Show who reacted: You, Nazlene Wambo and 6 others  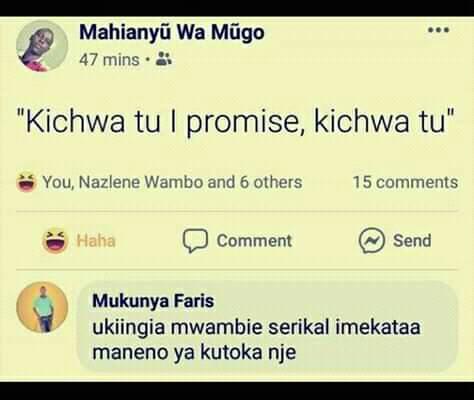[172, 182]
